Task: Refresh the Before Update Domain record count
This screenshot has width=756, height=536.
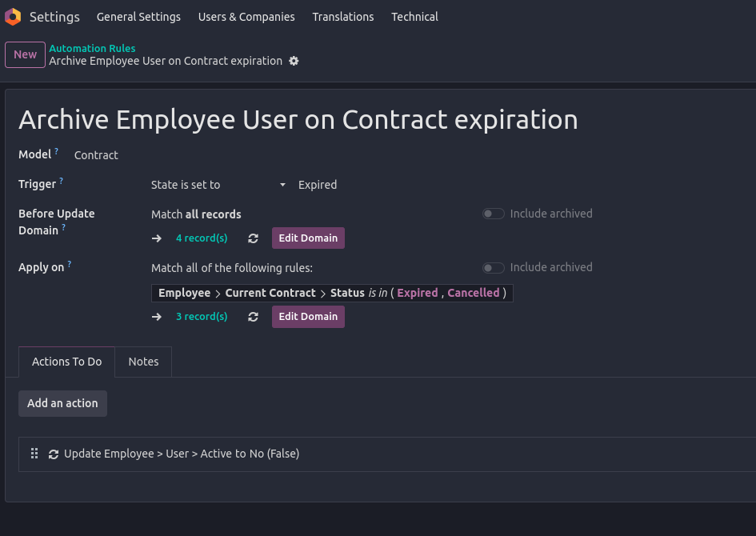Action: click(253, 238)
